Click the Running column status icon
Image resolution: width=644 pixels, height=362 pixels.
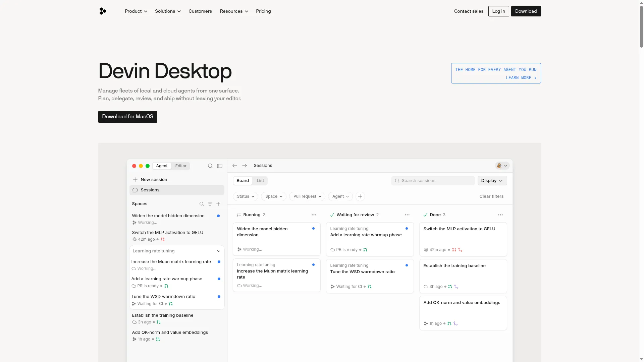[239, 215]
